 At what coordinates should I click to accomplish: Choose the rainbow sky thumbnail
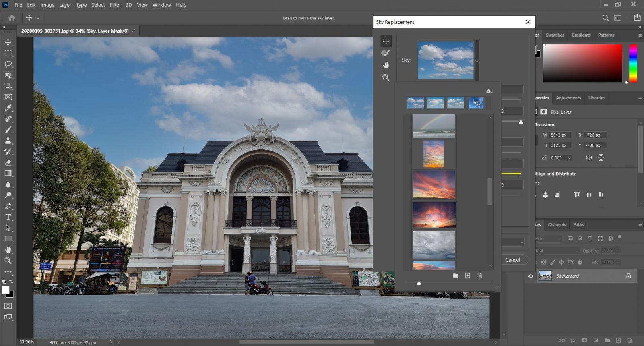(x=434, y=126)
